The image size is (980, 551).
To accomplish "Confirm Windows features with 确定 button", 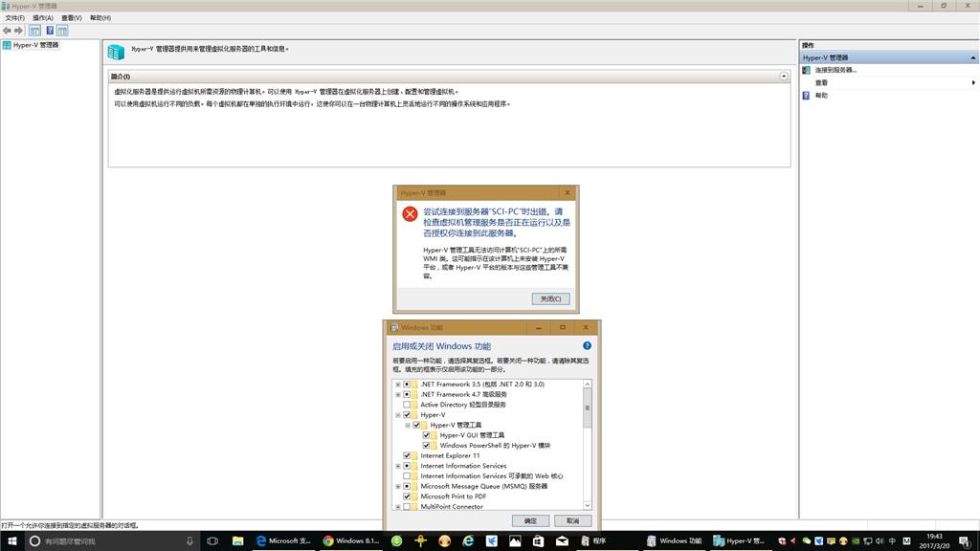I will (x=530, y=520).
